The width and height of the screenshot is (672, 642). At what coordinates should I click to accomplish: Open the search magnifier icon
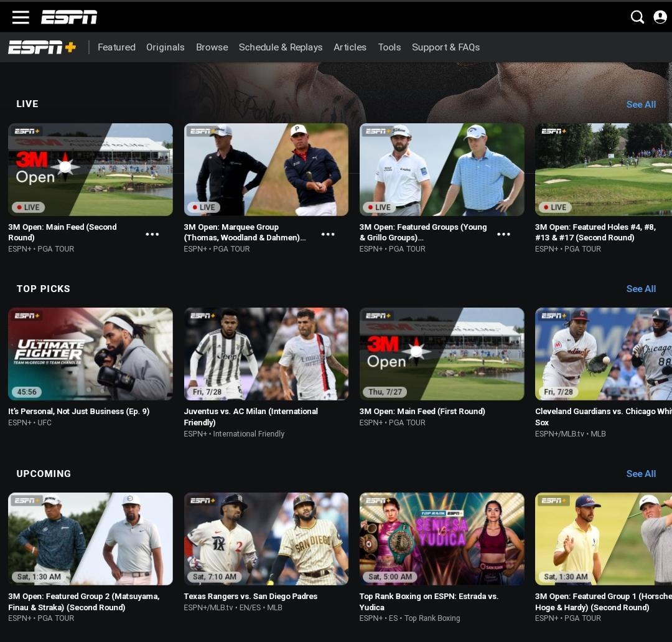coord(637,17)
